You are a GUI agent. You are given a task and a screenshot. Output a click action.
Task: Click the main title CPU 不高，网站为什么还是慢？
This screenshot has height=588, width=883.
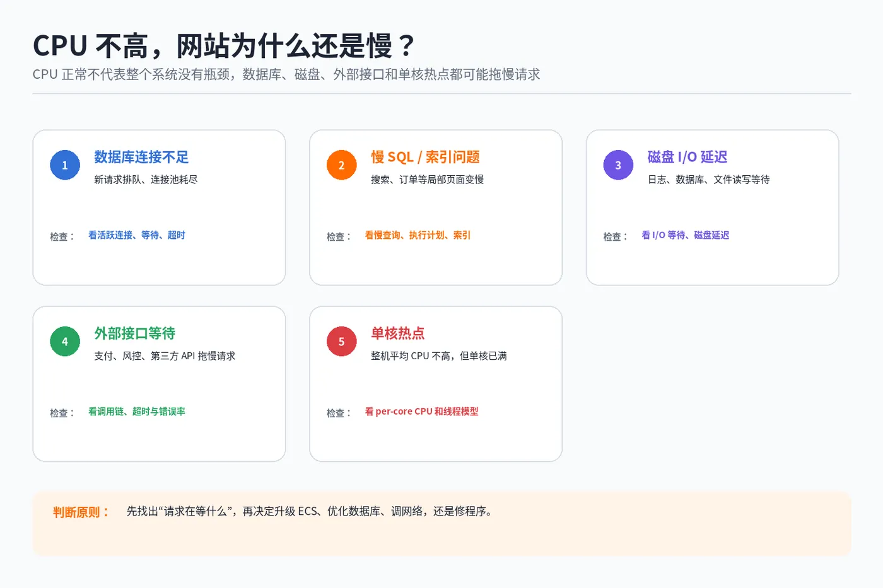point(225,46)
